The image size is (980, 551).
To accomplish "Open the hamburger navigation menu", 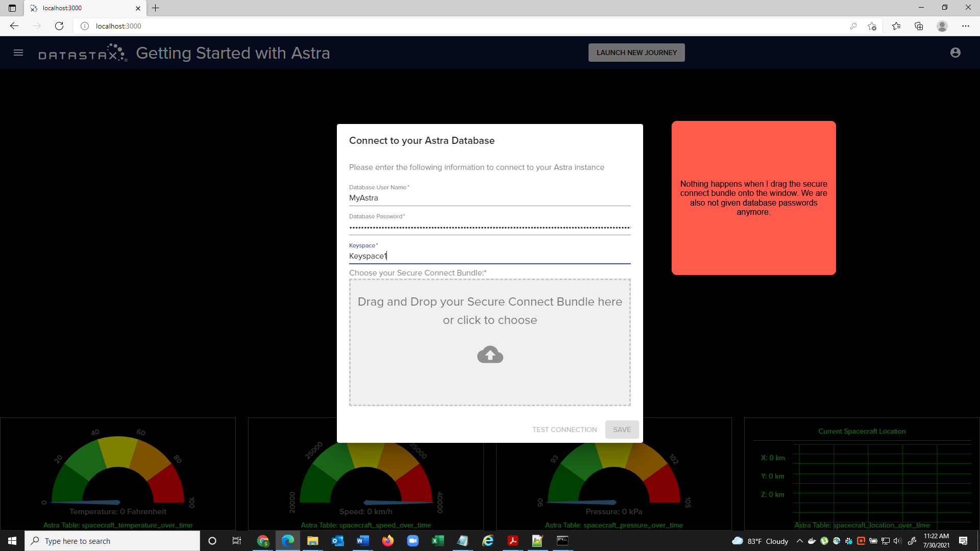I will point(18,53).
